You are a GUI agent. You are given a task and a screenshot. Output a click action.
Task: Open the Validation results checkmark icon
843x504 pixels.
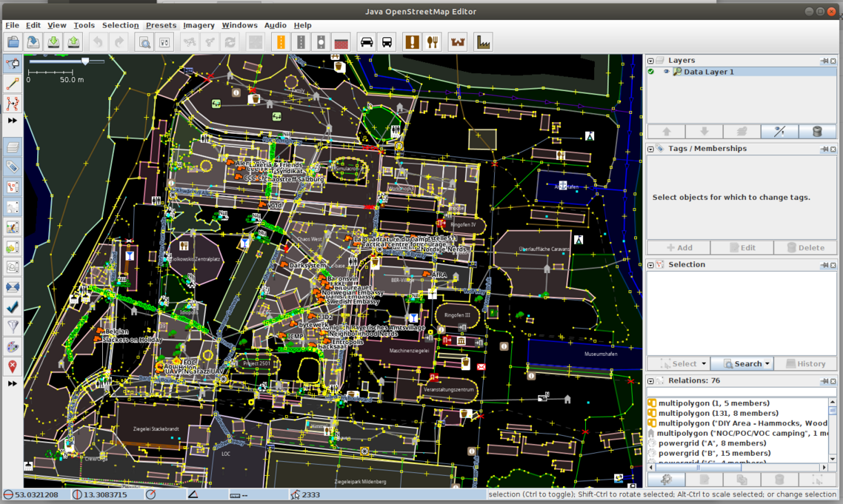(13, 306)
